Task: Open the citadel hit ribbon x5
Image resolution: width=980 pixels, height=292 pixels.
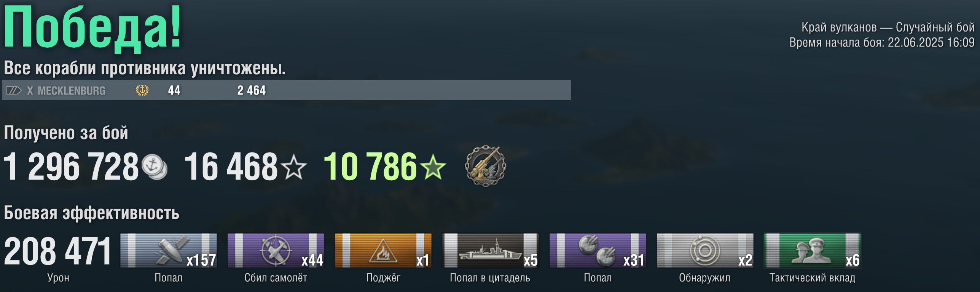Action: coord(491,250)
